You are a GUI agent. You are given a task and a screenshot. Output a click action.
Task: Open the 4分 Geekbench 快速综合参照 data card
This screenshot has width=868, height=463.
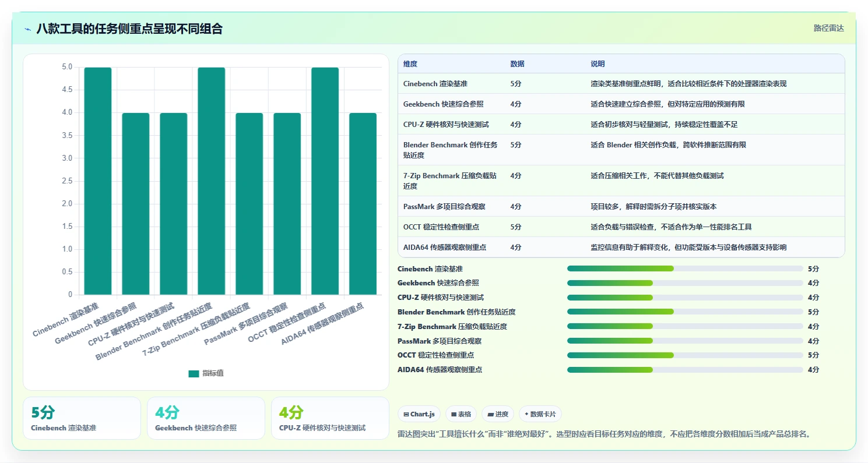206,418
